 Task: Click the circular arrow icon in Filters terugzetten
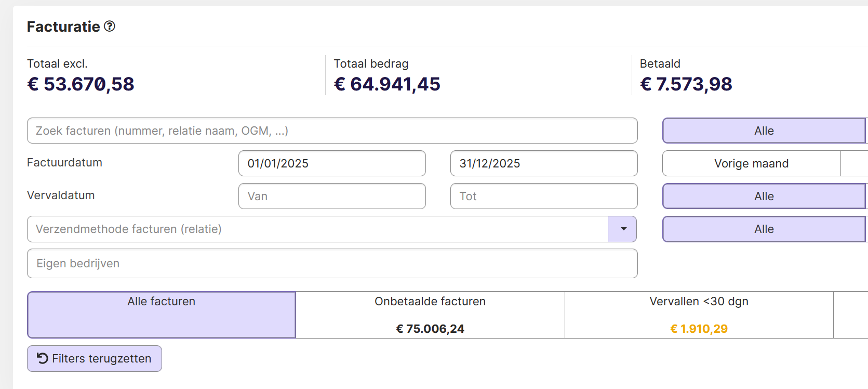[43, 358]
